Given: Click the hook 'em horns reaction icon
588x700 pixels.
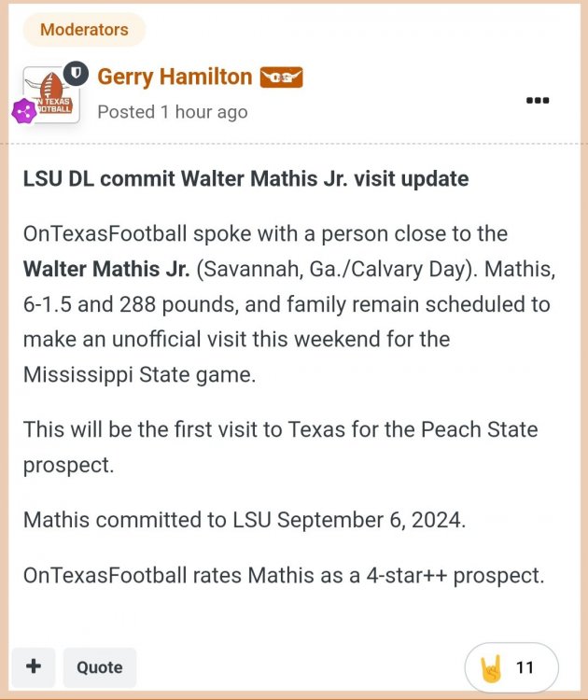Looking at the screenshot, I should coord(492,667).
